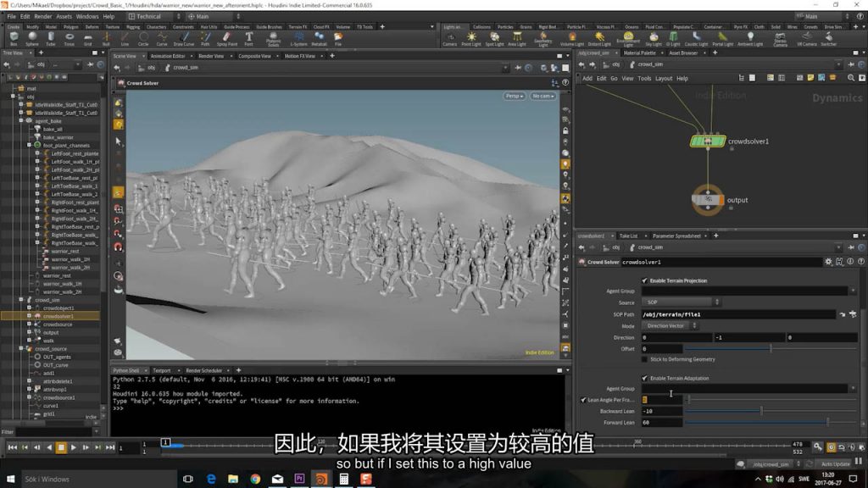Select the Draw Curve shelf tool
868x488 pixels.
tap(184, 39)
